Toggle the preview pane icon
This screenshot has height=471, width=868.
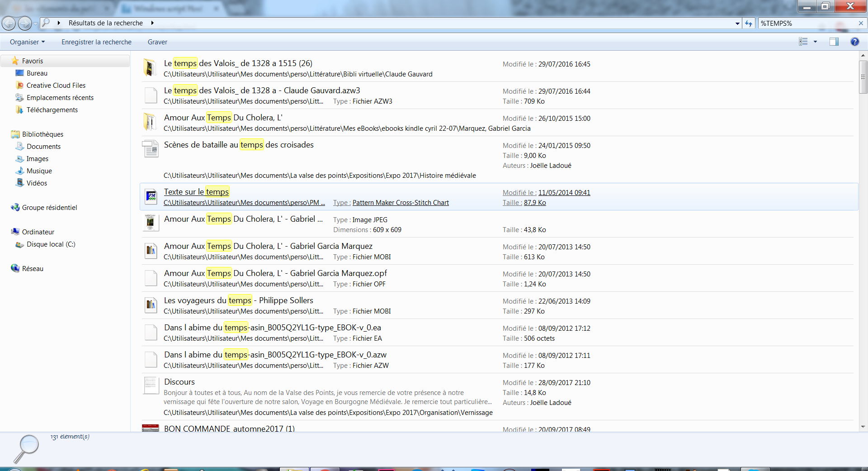click(x=834, y=42)
